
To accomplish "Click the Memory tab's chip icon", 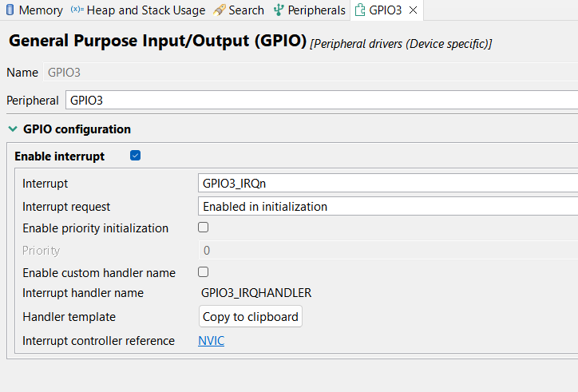I will [x=10, y=10].
